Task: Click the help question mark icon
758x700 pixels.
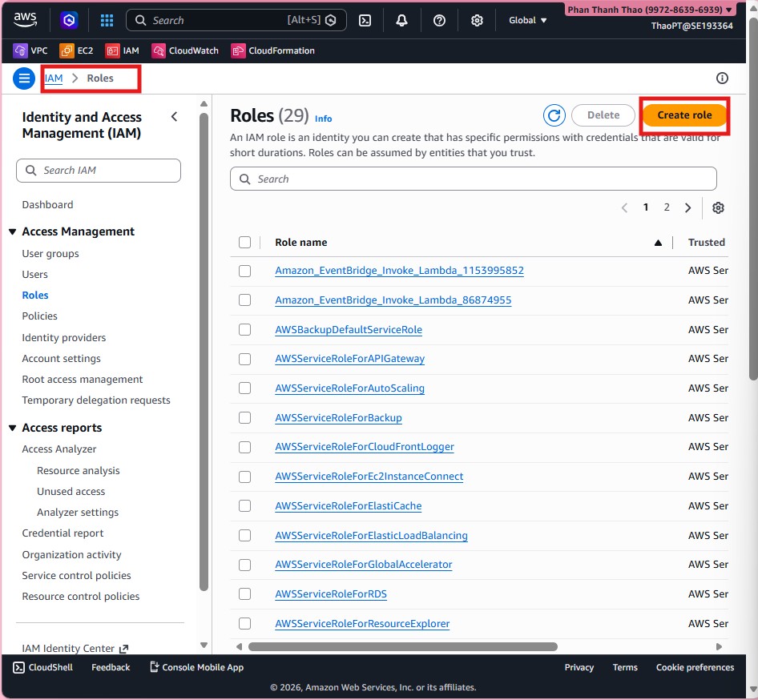Action: click(x=439, y=20)
